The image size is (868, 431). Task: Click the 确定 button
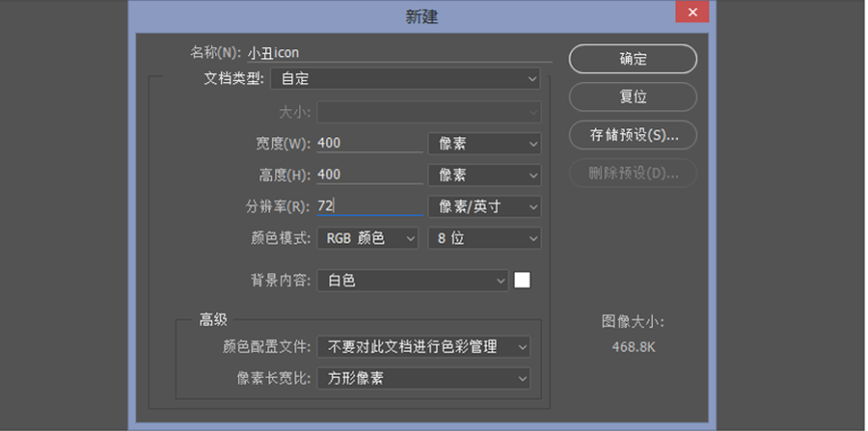point(633,59)
